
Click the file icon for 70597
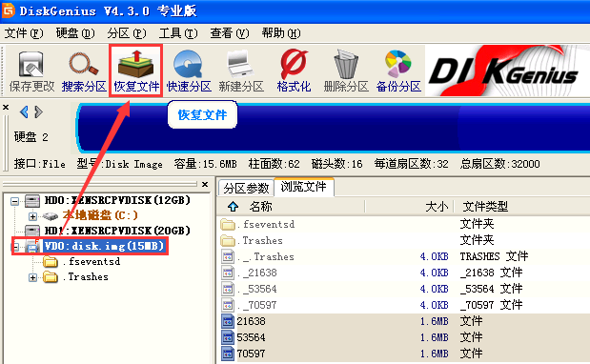tap(228, 354)
